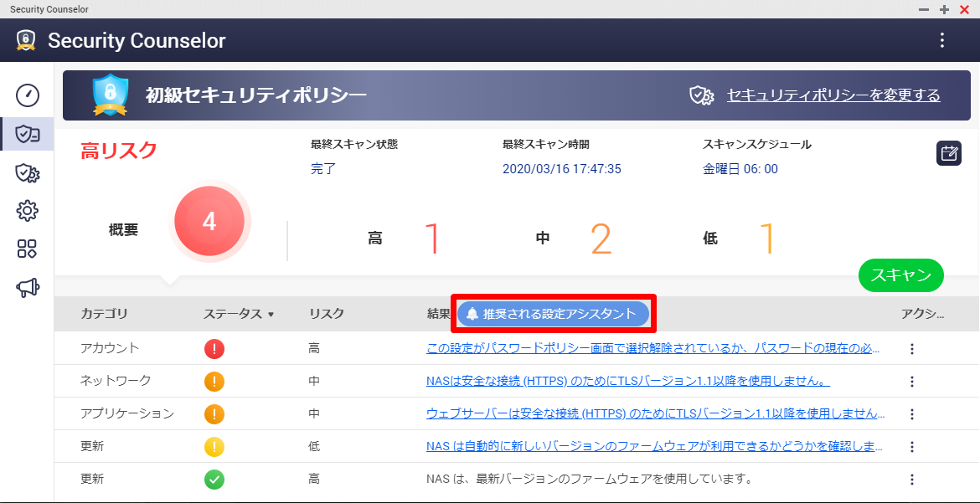Click the ネットワーク category cell

pyautogui.click(x=116, y=381)
